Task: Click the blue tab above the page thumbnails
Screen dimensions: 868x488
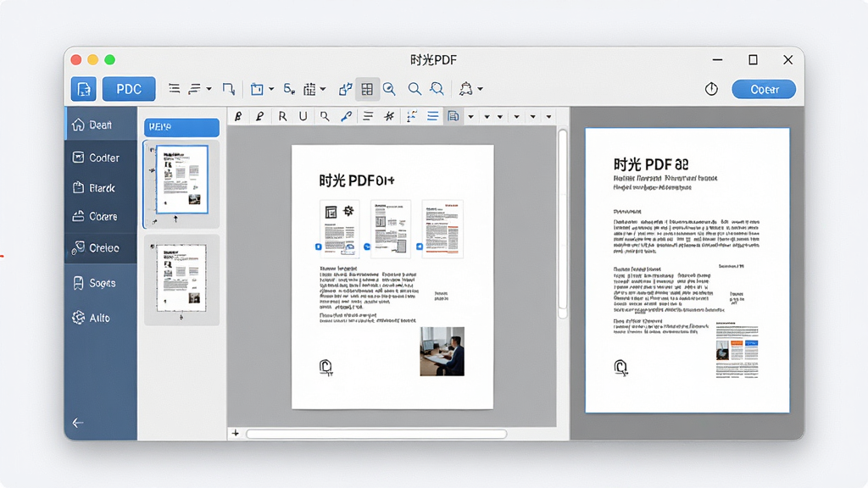Action: pos(181,127)
